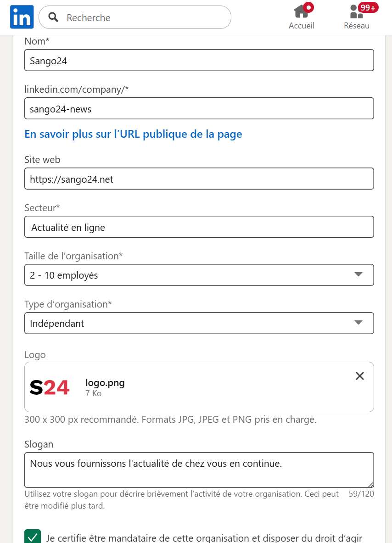Viewport: 392px width, 543px height.
Task: Click the LinkedIn logo icon
Action: 22,16
